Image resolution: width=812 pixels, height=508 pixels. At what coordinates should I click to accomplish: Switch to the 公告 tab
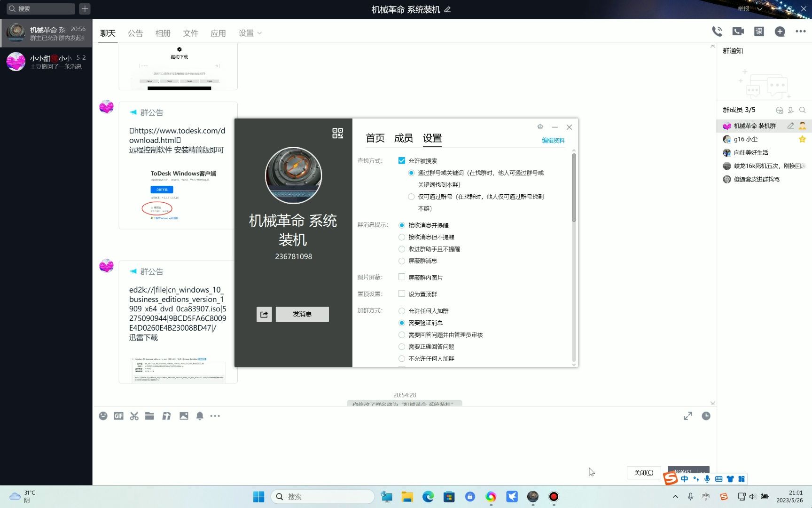coord(135,33)
